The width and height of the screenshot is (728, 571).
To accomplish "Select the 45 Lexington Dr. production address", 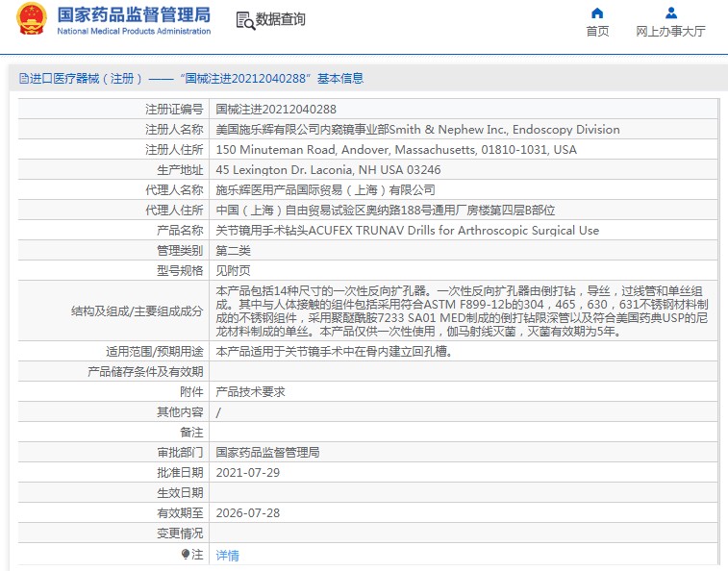I will (x=328, y=170).
